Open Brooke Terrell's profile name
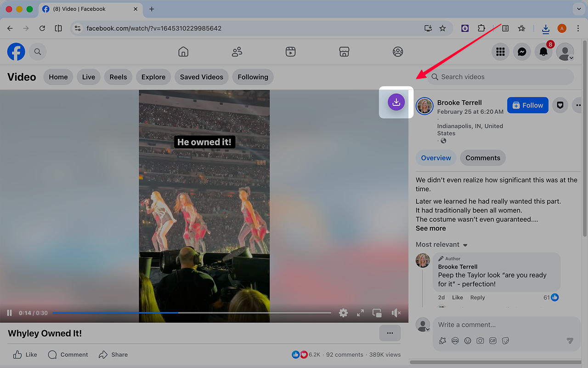The width and height of the screenshot is (588, 368). pos(459,103)
